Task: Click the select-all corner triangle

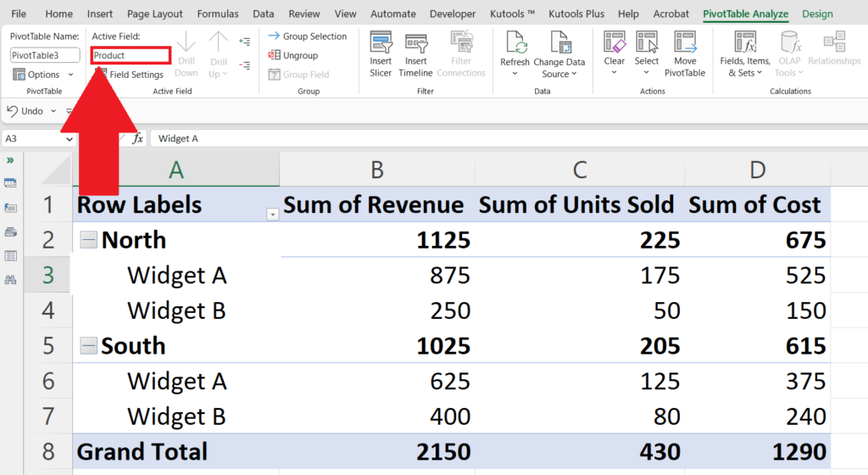Action: 57,170
